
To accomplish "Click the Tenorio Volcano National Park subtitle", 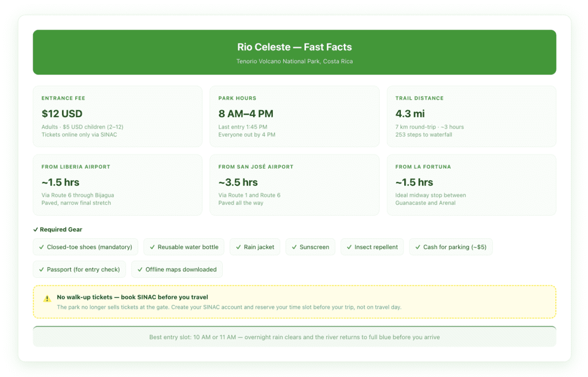I will coord(295,61).
